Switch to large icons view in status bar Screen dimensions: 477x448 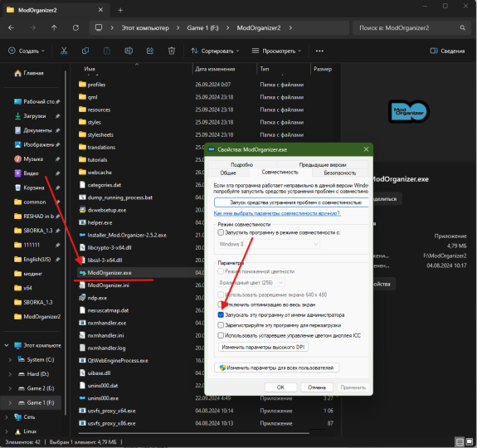point(470,441)
